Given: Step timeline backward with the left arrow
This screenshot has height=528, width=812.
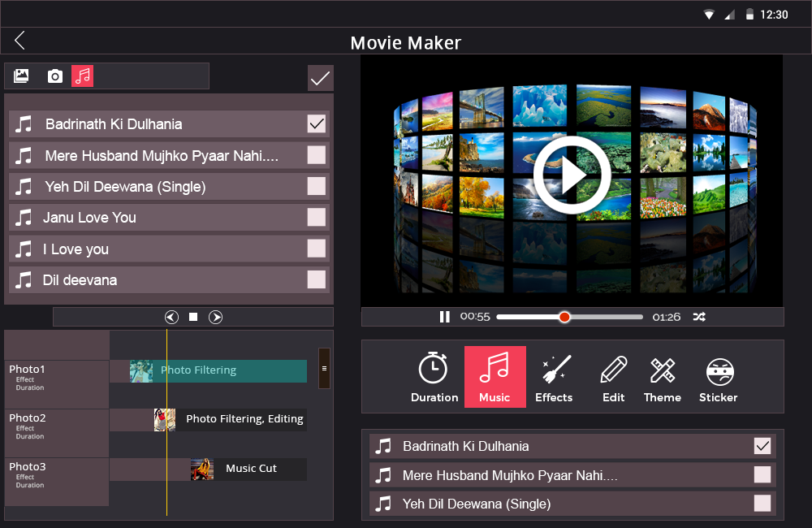Looking at the screenshot, I should 171,317.
